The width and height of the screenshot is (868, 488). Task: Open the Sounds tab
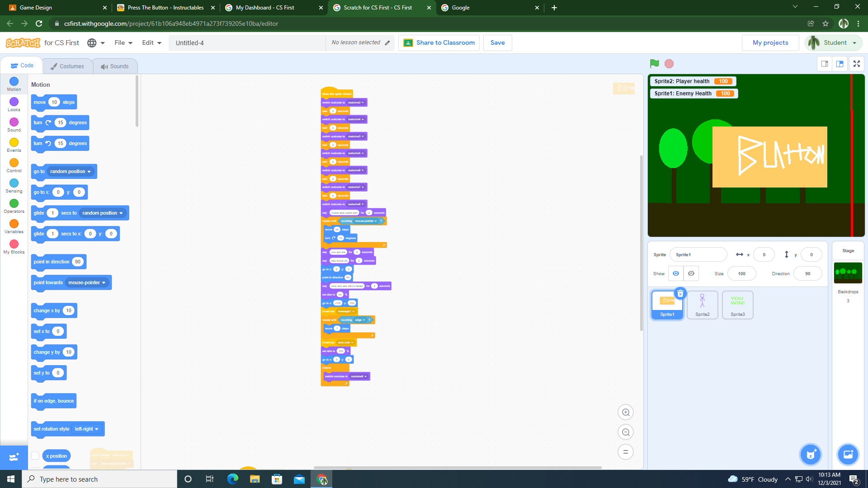pos(115,66)
